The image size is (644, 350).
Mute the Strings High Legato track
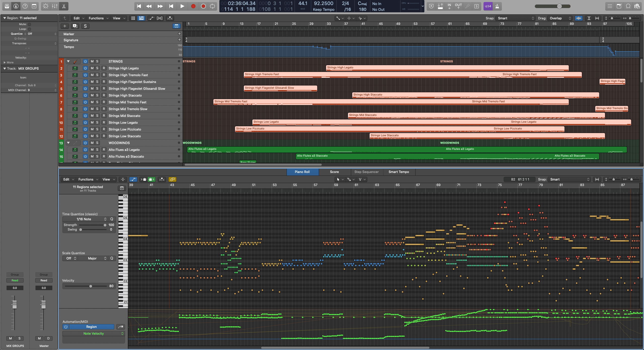(92, 68)
